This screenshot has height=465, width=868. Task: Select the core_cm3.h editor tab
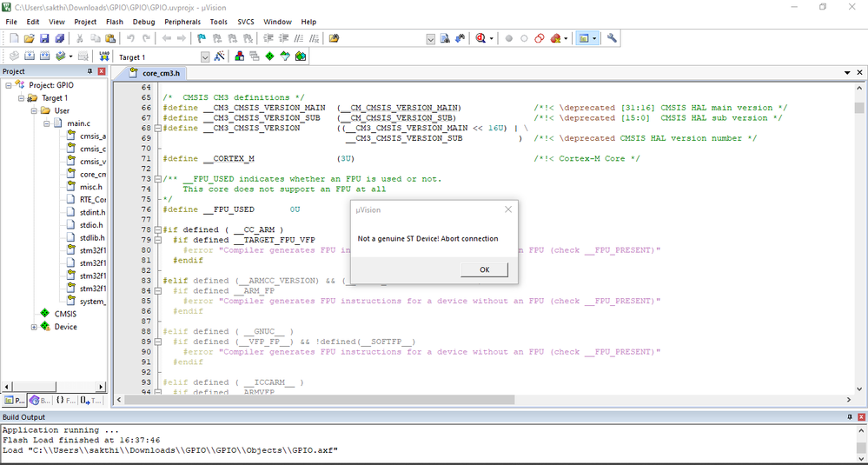click(156, 73)
